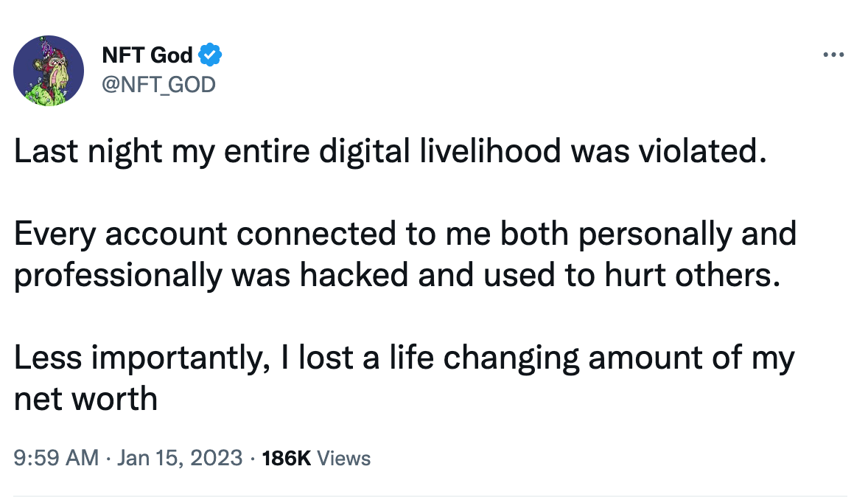Viewport: 868px width, 497px height.
Task: Click the blue verified checkmark badge
Action: [210, 55]
